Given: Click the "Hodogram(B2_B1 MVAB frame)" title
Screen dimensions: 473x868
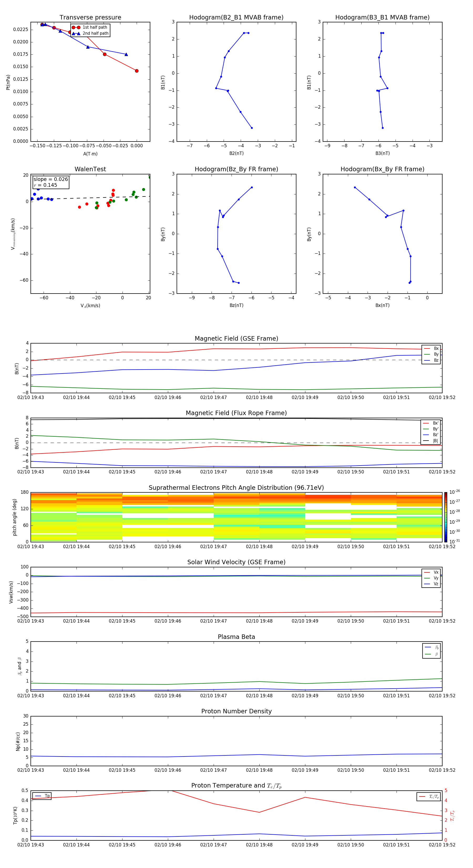Looking at the screenshot, I should pos(236,18).
